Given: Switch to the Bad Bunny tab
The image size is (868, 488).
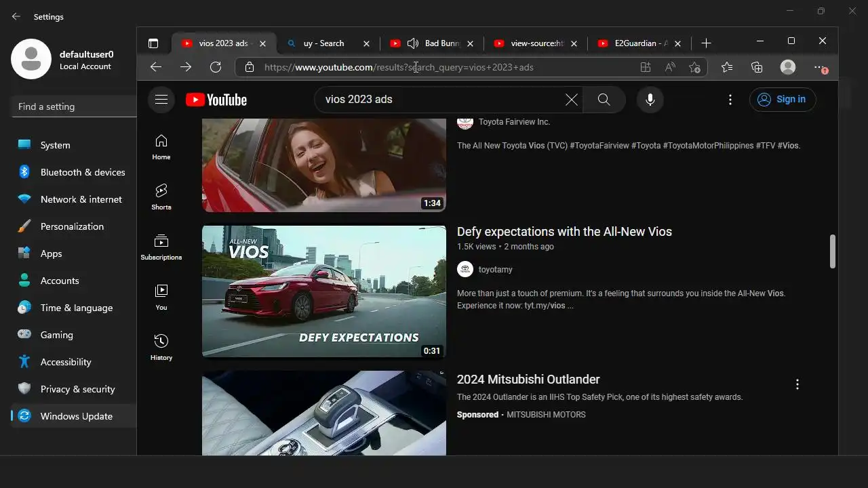Looking at the screenshot, I should [431, 43].
